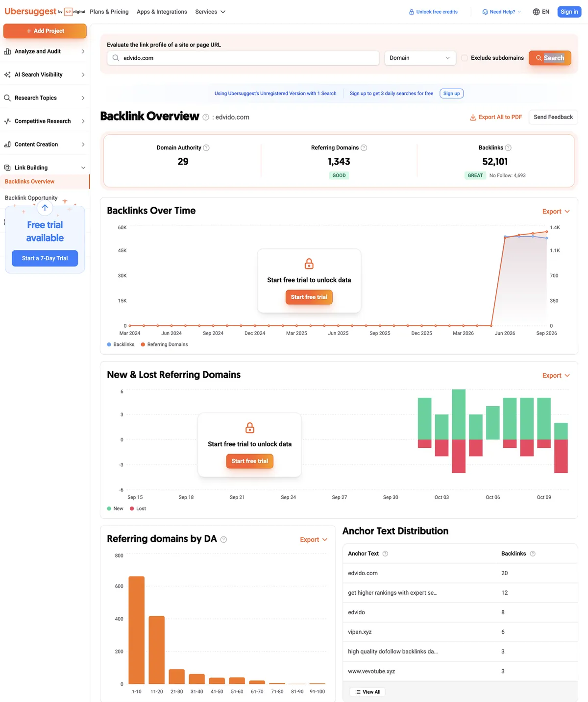Screen dimensions: 588x702
Task: Click the www.vevotube.xyz anchor text row
Action: (x=460, y=671)
